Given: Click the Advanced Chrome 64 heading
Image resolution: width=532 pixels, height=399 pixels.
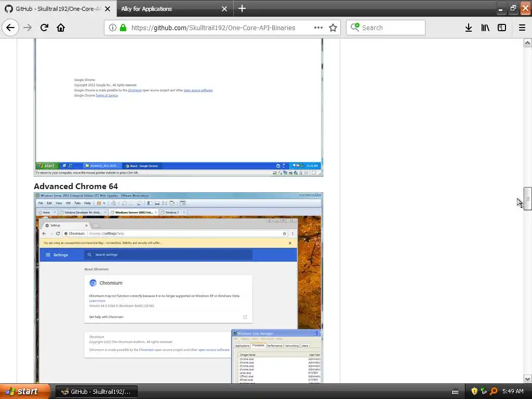Looking at the screenshot, I should point(76,187).
